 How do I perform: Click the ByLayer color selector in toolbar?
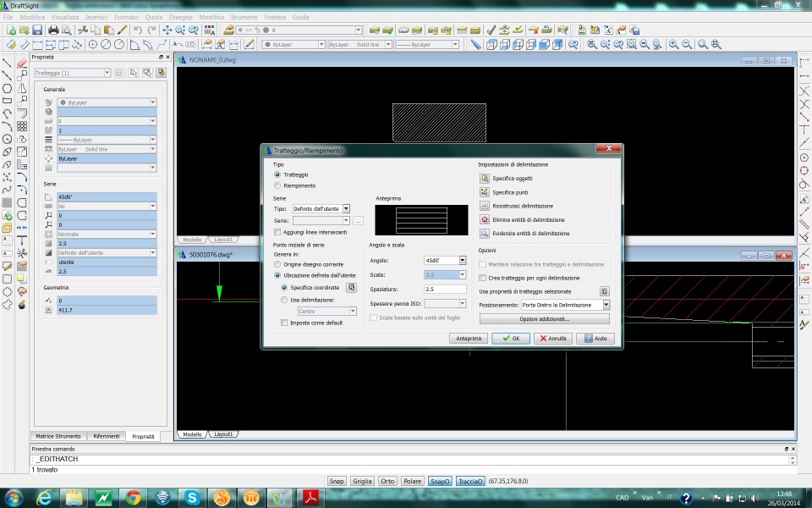coord(293,44)
